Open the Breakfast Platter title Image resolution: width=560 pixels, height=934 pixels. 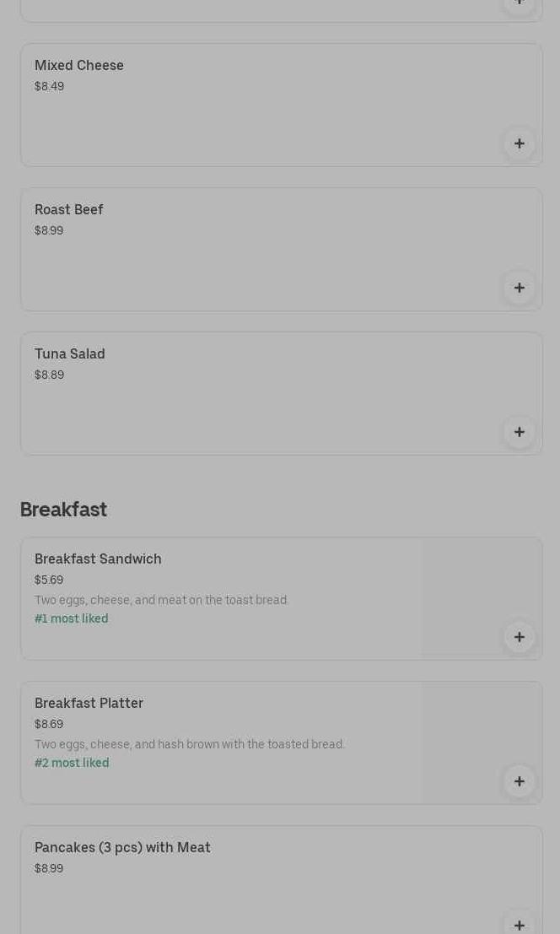[x=89, y=703]
